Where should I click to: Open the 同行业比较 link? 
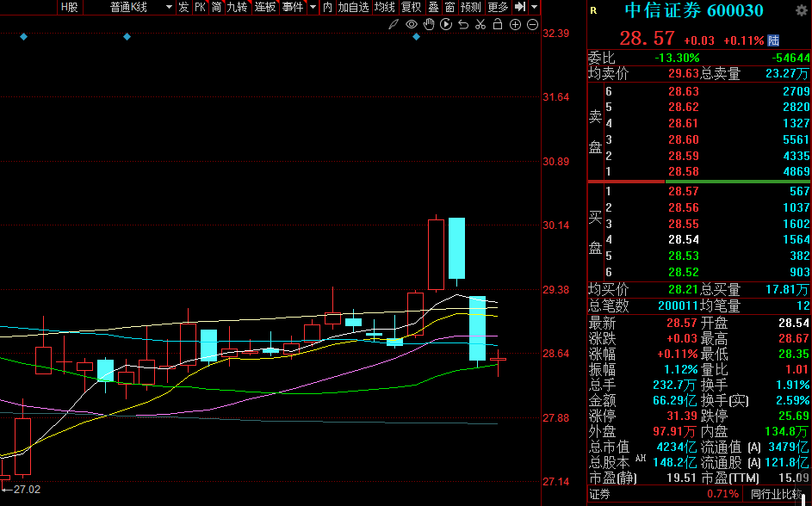click(x=777, y=494)
